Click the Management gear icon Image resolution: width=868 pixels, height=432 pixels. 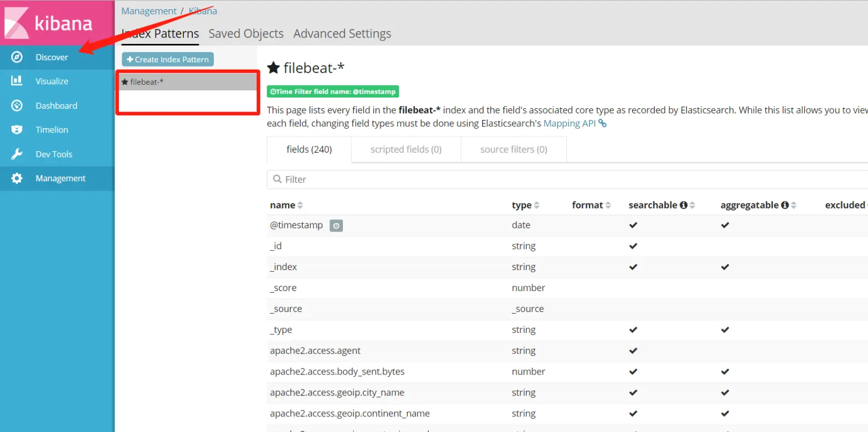click(x=17, y=178)
